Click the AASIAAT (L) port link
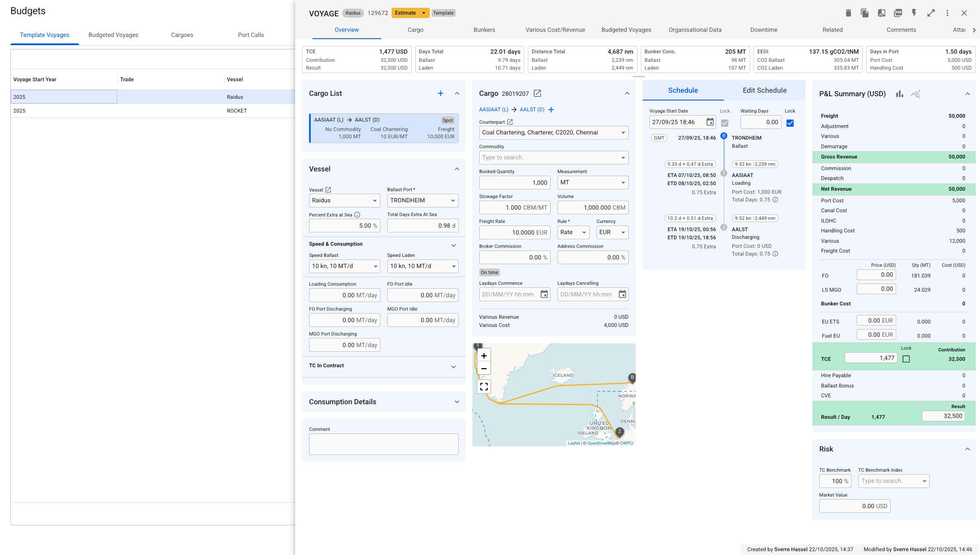Viewport: 980px width, 555px height. tap(493, 110)
